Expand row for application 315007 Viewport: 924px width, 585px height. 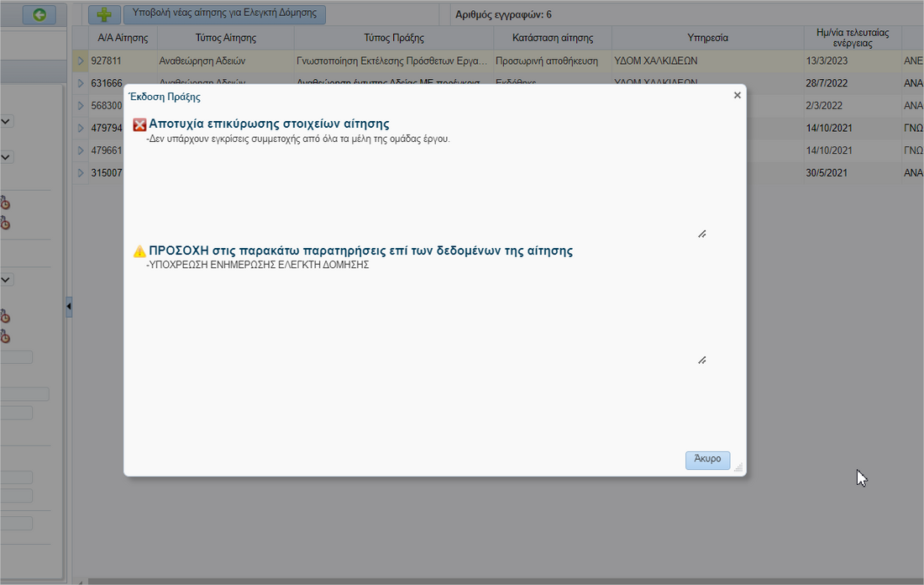[81, 172]
